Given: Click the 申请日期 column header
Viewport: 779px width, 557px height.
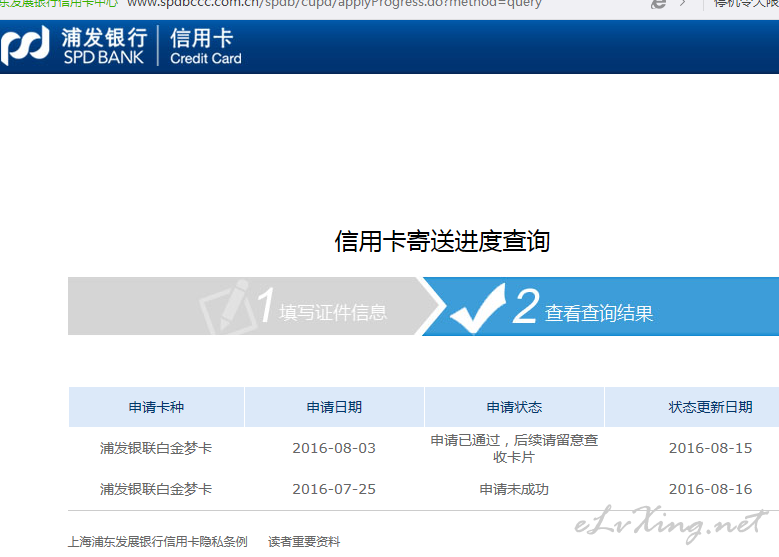Looking at the screenshot, I should click(334, 407).
